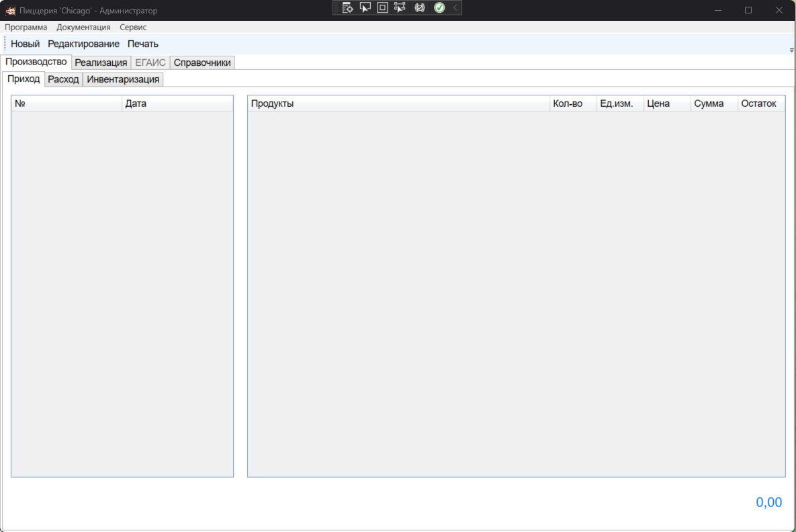796x532 pixels.
Task: Open the toolbar overflow arrow at right
Action: (791, 50)
